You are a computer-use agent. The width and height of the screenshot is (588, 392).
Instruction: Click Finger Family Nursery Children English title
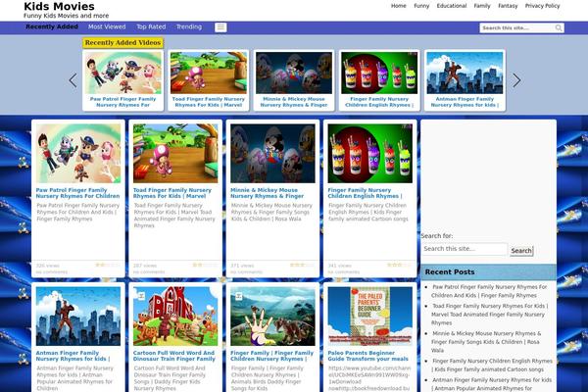click(365, 193)
